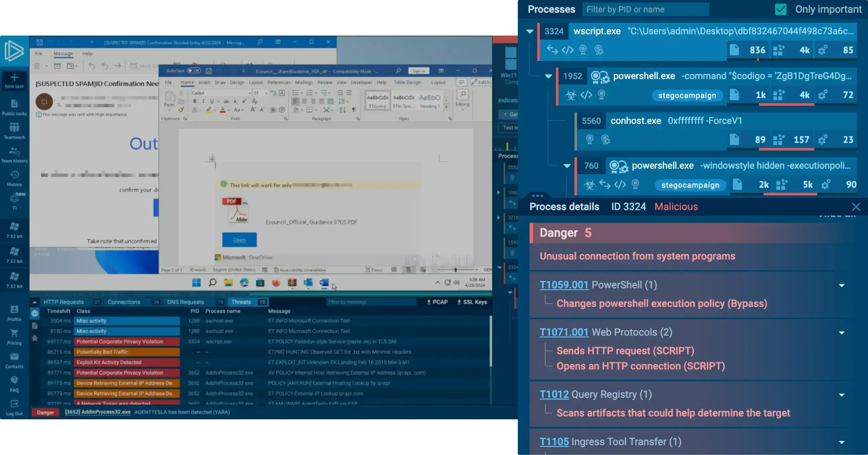The width and height of the screenshot is (868, 455).
Task: Uncheck the Only important checkbox
Action: [781, 9]
